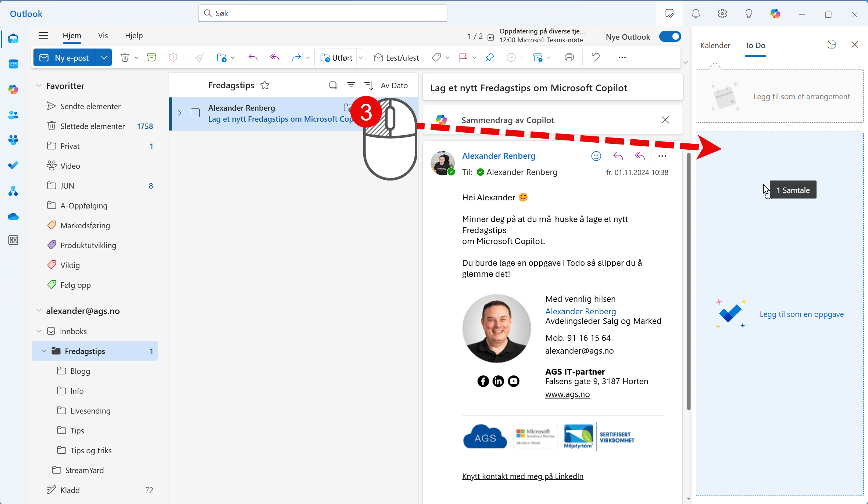Expand the ribbon with the chevron

[x=685, y=62]
